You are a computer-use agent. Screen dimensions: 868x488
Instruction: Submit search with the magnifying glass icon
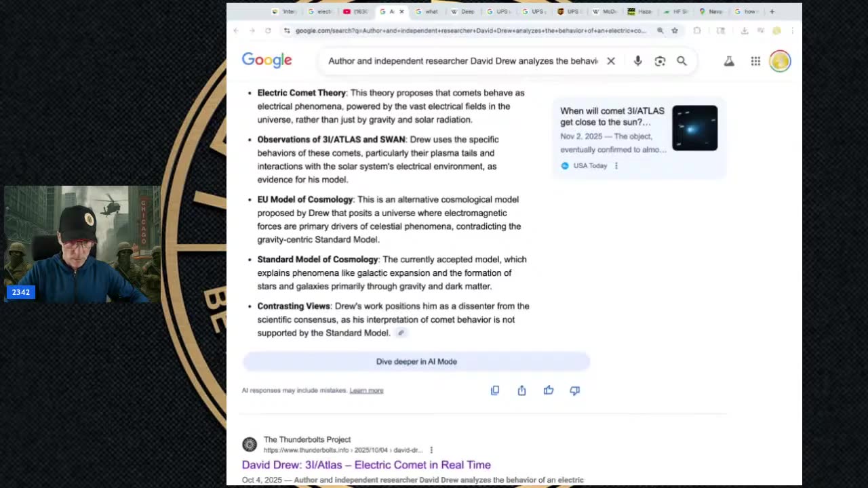point(682,61)
